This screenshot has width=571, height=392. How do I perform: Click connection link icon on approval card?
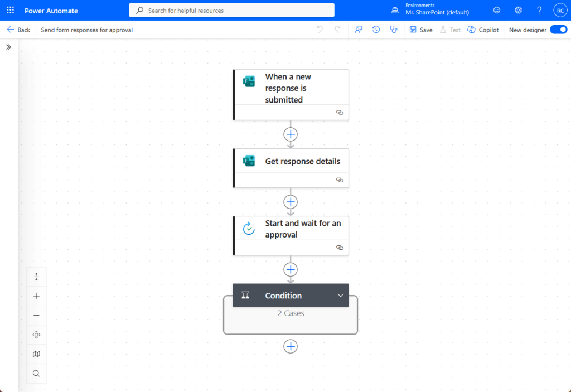tap(340, 248)
